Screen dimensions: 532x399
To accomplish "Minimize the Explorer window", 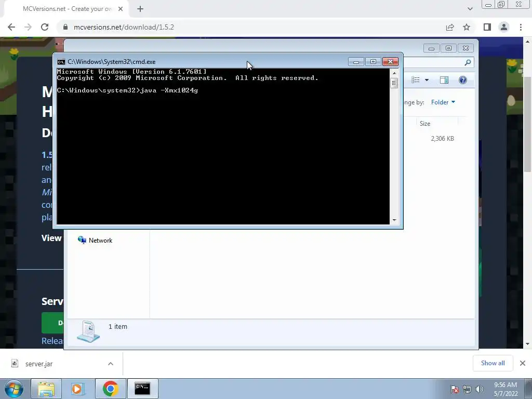I will pos(431,48).
